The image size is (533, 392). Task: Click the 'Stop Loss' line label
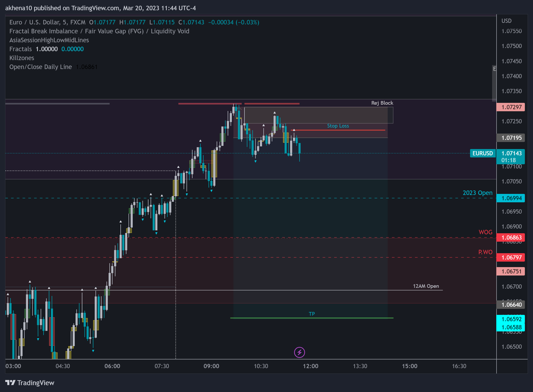point(338,126)
